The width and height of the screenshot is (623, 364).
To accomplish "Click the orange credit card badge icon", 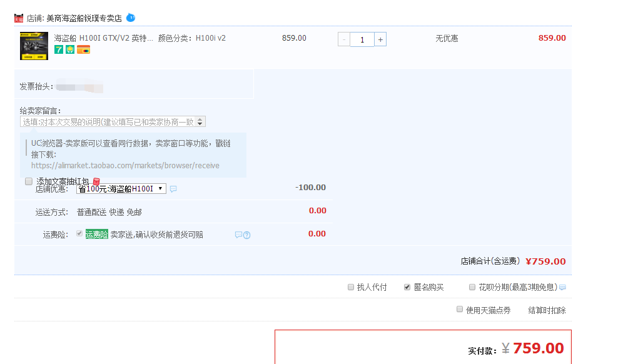I will [x=83, y=49].
